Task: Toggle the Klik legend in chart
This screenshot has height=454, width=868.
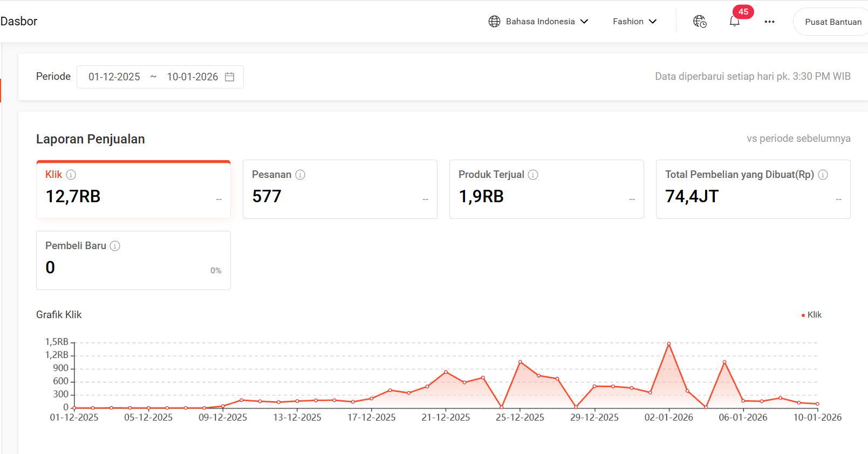Action: point(811,315)
